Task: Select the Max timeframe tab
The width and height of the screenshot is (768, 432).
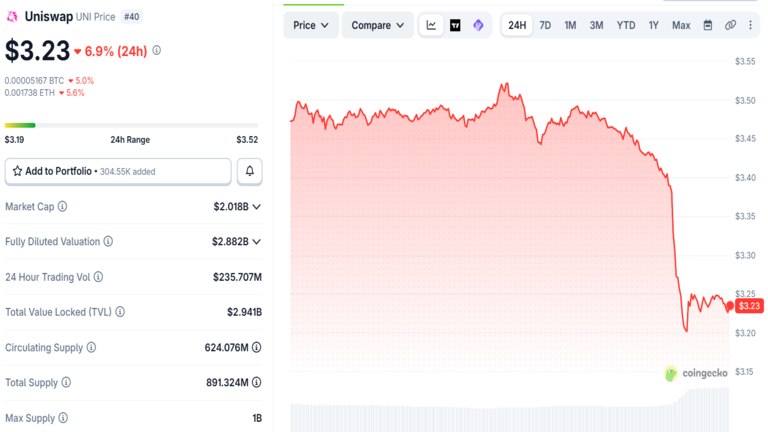Action: pos(681,25)
